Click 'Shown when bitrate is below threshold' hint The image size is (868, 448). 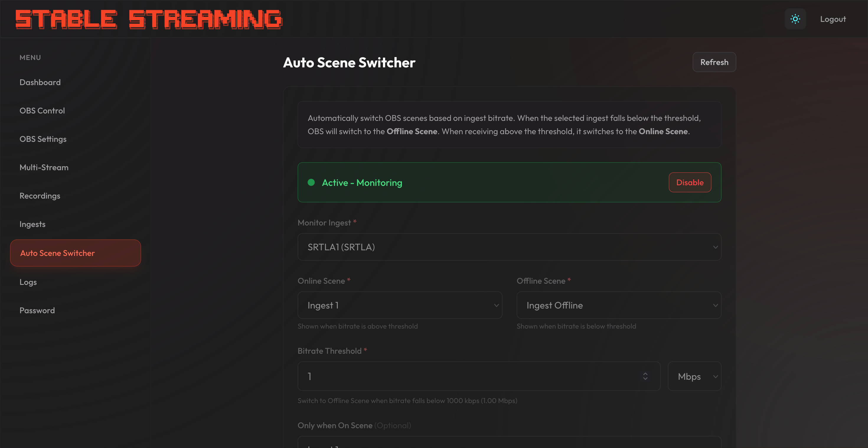576,326
